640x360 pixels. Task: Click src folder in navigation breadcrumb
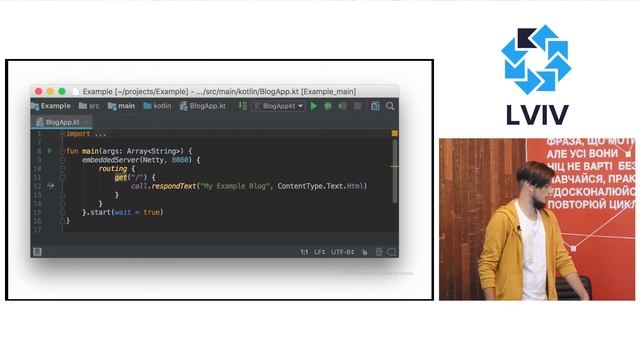89,106
